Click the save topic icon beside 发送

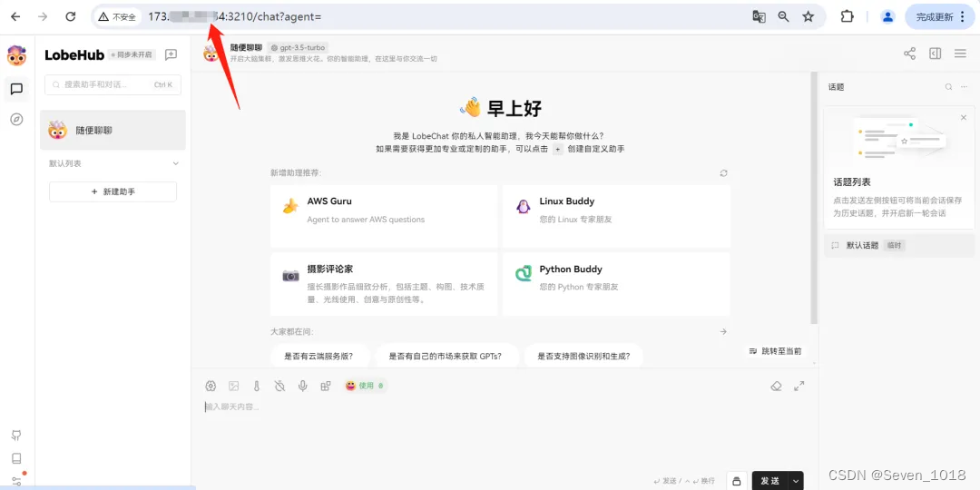(x=737, y=481)
